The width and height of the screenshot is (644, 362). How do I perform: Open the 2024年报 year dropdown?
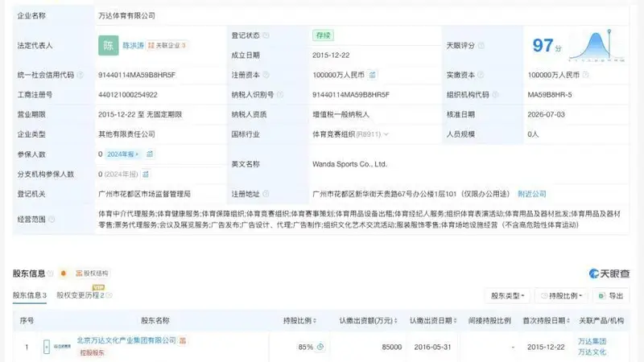123,154
